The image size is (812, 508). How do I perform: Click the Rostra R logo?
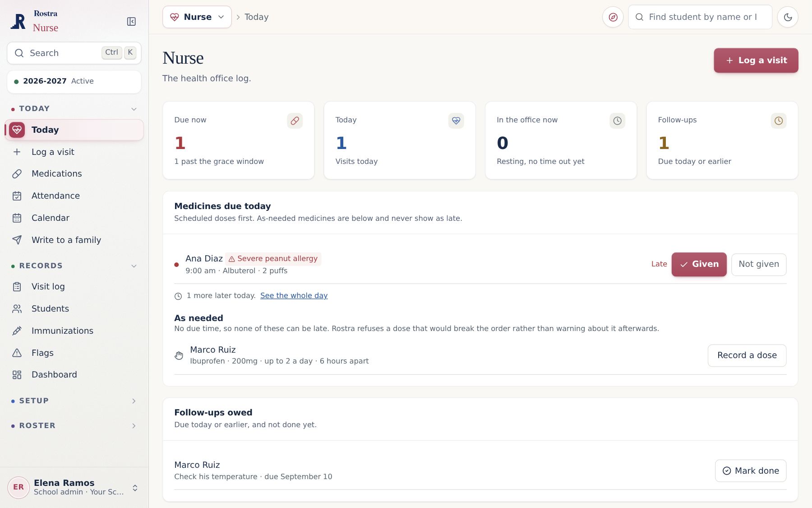click(x=18, y=21)
